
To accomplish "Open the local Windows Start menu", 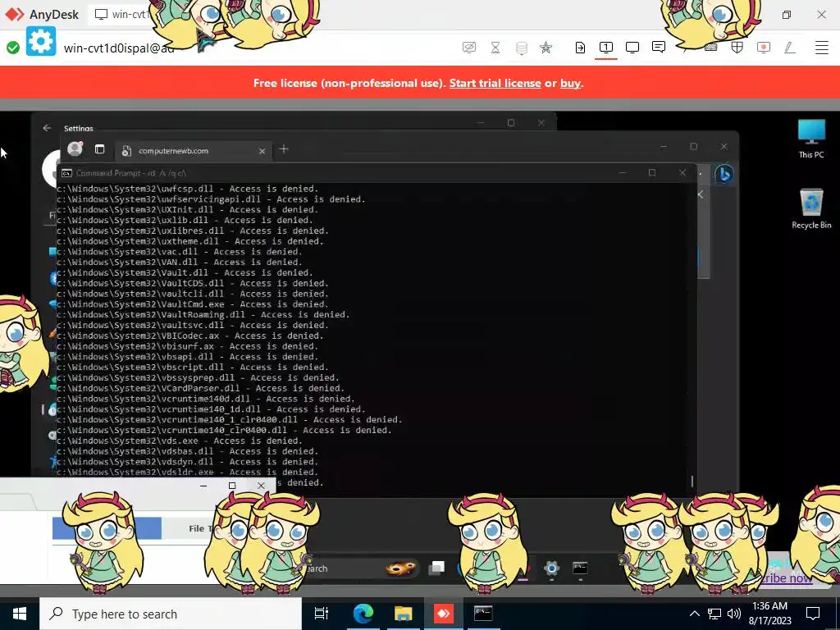I will click(20, 614).
